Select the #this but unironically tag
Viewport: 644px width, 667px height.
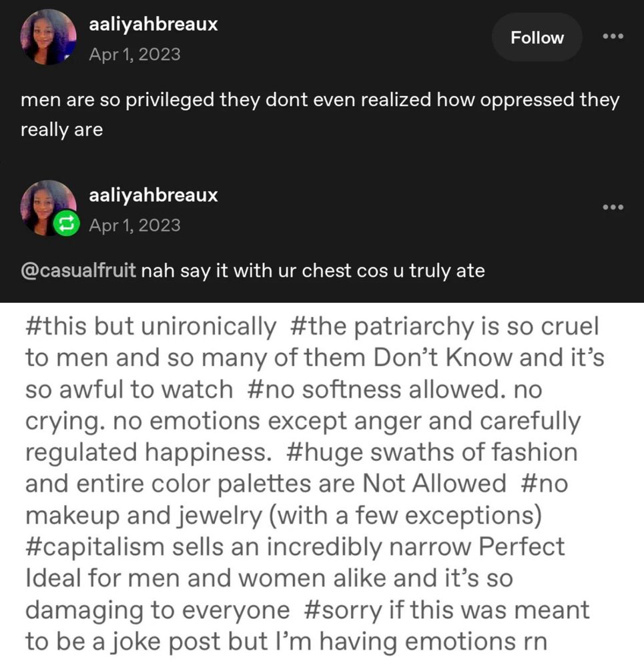pos(150,327)
